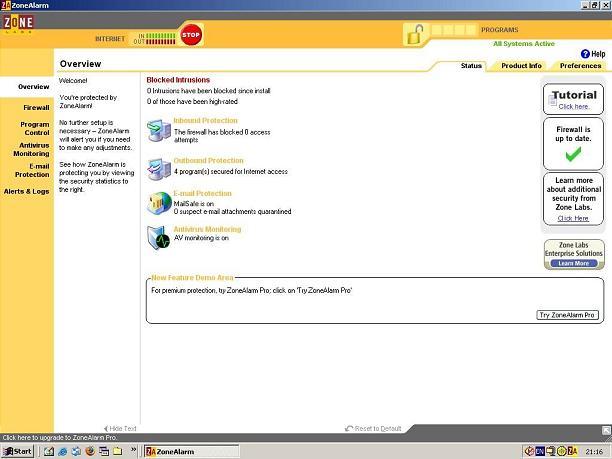Viewport: 612px width, 459px height.
Task: Click the 'Blocked Intrusions' heading
Action: (178, 80)
